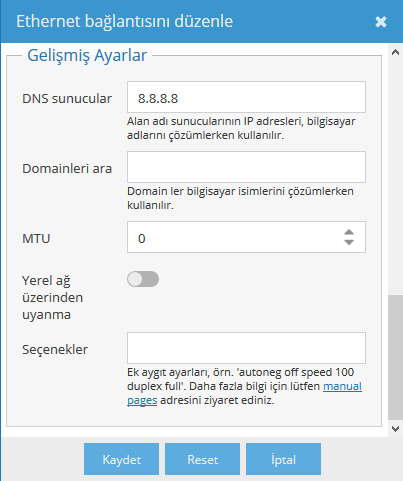Click the DNS sunucular label
Viewport: 403px width, 481px height.
67,99
